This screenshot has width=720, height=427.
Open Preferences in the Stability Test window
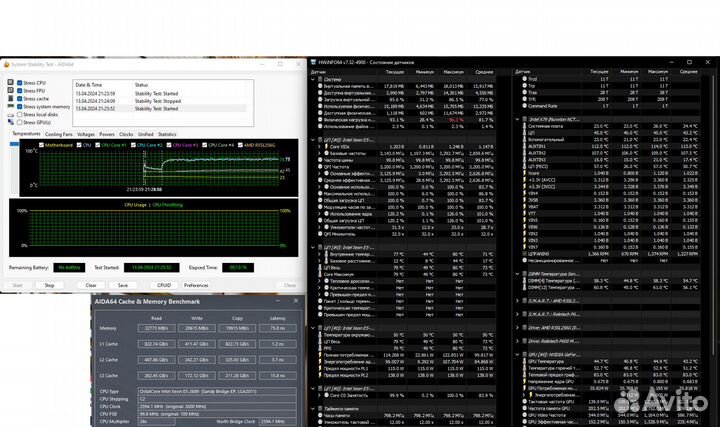click(x=196, y=285)
